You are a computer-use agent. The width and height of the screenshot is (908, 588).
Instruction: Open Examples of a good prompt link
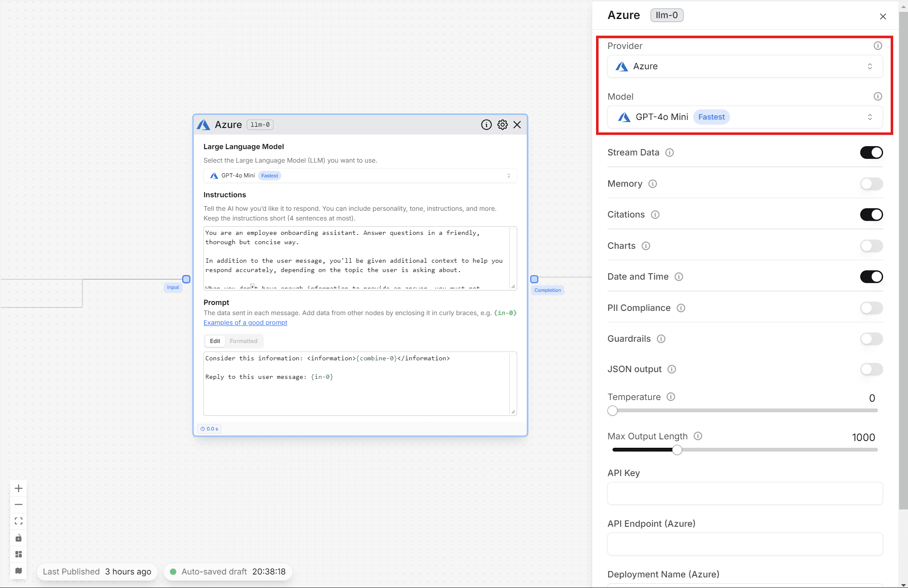245,323
